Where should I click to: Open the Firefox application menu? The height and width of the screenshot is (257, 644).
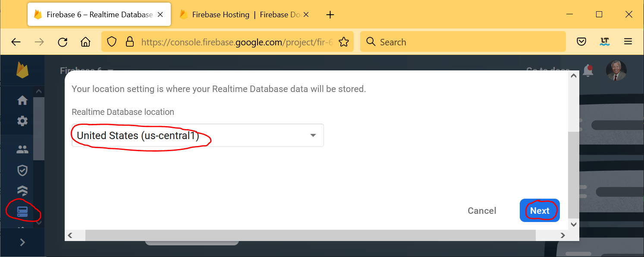coord(628,42)
